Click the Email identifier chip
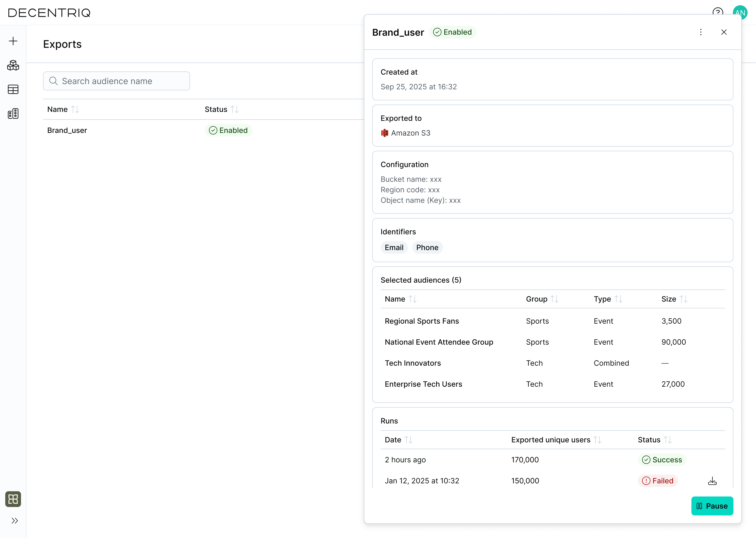Screen dimensions: 756x538 click(394, 247)
